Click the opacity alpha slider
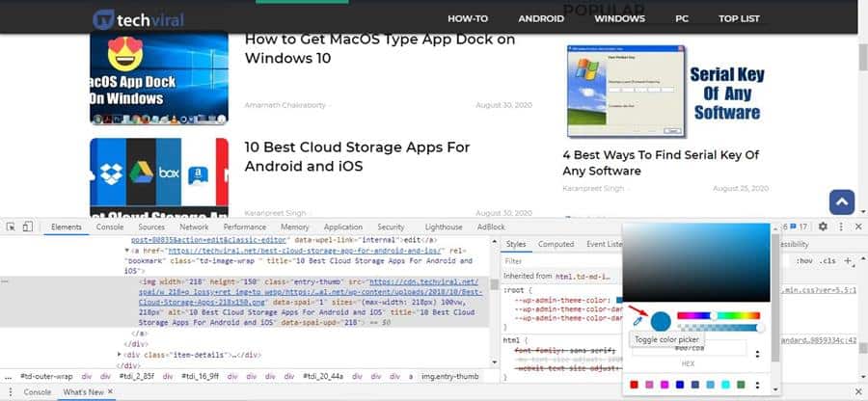 click(718, 328)
